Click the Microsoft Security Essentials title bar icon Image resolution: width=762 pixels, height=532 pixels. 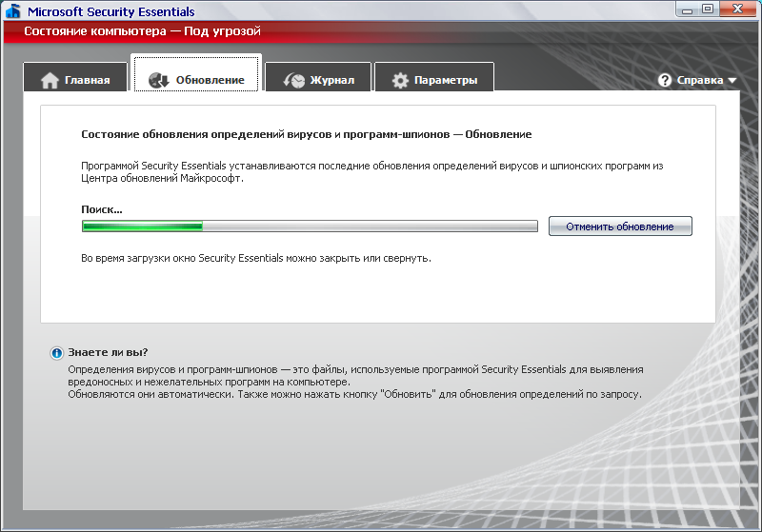(x=13, y=11)
